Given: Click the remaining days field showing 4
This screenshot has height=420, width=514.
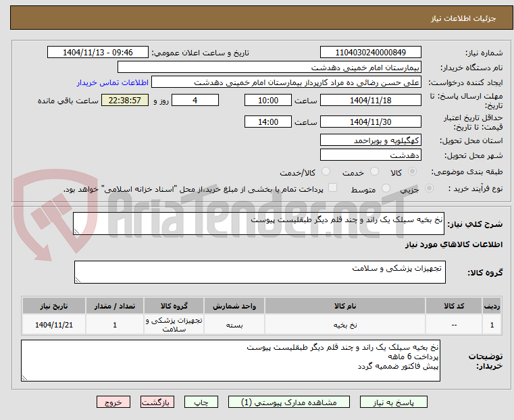Looking at the screenshot, I should coord(195,100).
